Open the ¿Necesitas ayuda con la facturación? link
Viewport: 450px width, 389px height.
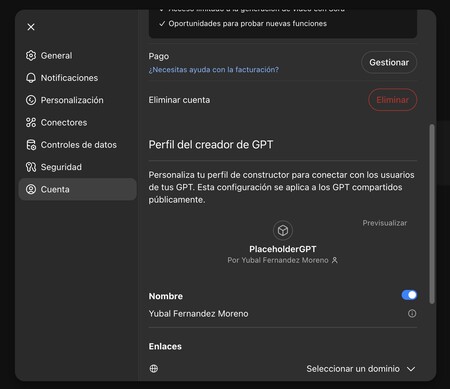tap(214, 70)
